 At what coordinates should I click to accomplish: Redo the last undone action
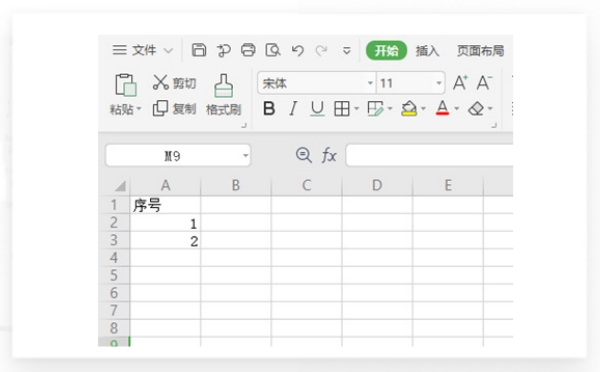[321, 50]
